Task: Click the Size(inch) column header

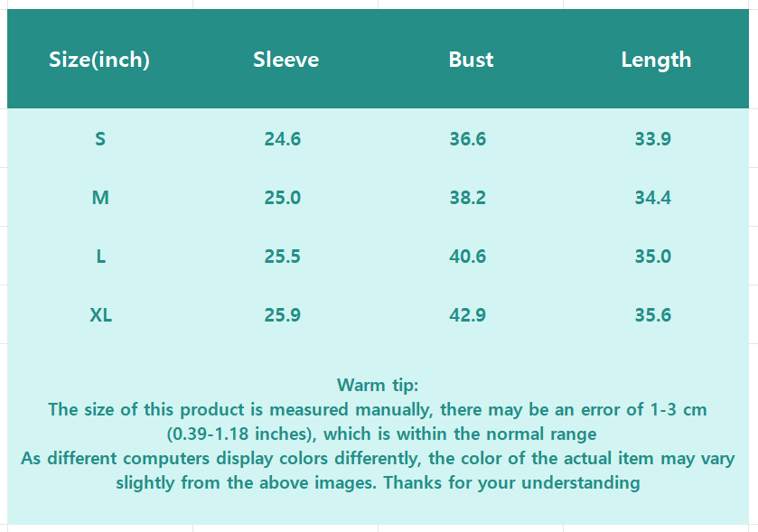Action: 99,60
